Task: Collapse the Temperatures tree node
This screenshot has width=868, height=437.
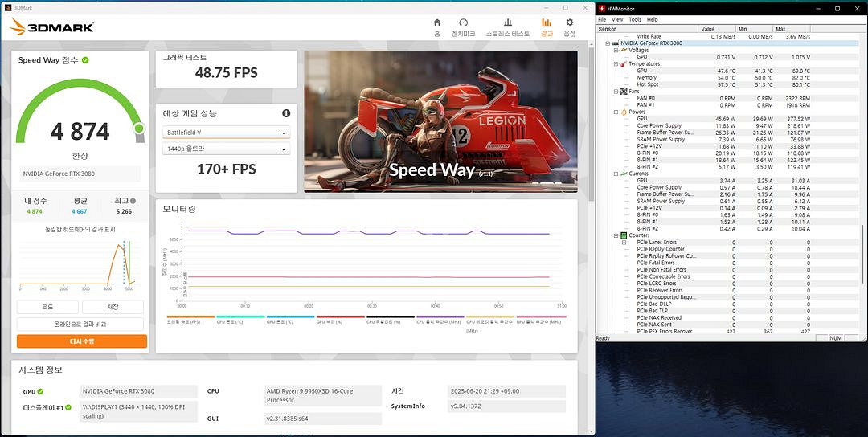Action: [x=615, y=63]
